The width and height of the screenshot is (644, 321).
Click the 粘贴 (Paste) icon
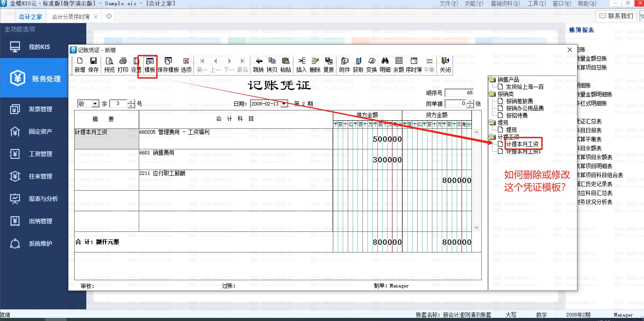point(286,65)
